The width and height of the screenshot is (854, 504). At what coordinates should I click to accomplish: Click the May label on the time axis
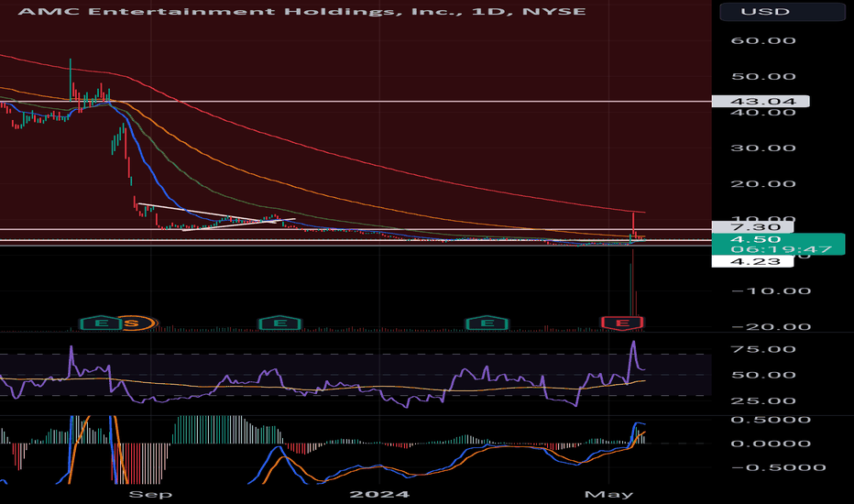pyautogui.click(x=608, y=494)
